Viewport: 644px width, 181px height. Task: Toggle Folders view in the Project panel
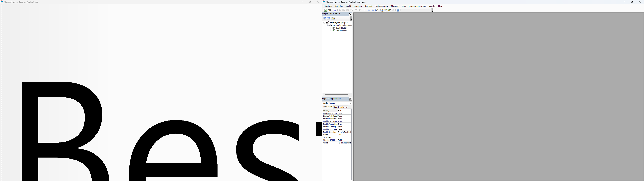[x=334, y=18]
